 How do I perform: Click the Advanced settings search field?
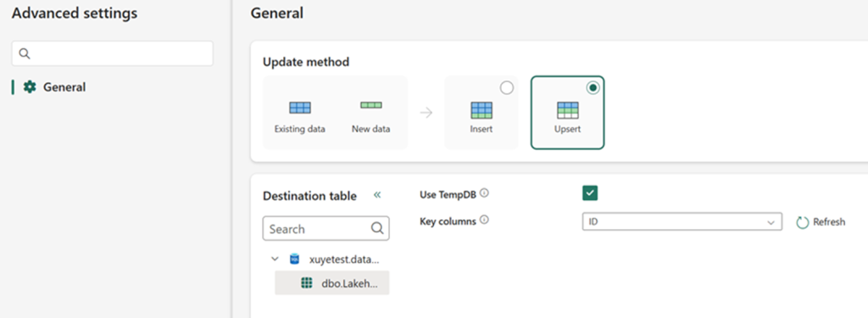click(x=113, y=53)
